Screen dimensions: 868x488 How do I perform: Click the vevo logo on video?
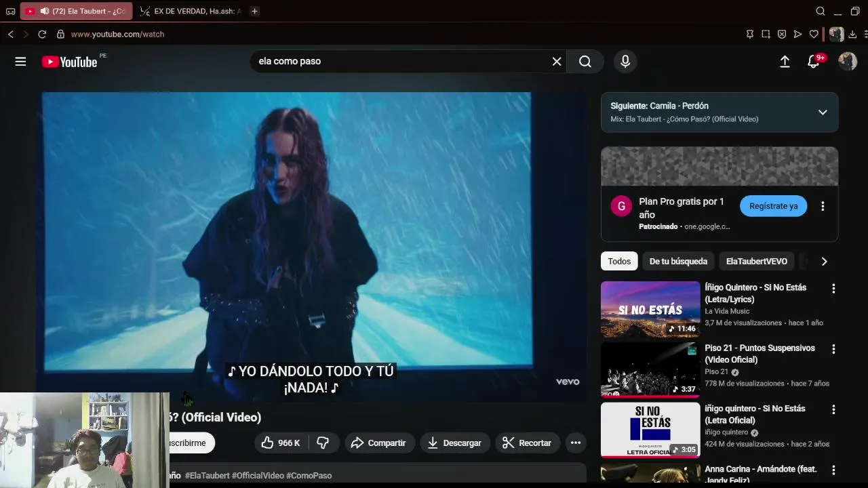pyautogui.click(x=568, y=382)
